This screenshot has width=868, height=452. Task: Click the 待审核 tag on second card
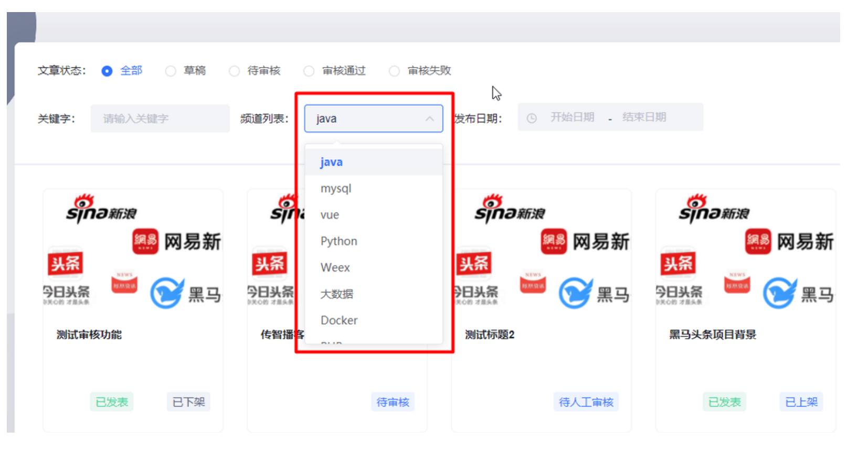393,402
